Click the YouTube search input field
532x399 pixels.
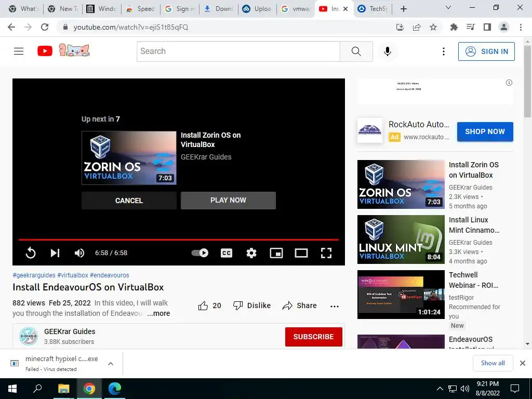238,51
